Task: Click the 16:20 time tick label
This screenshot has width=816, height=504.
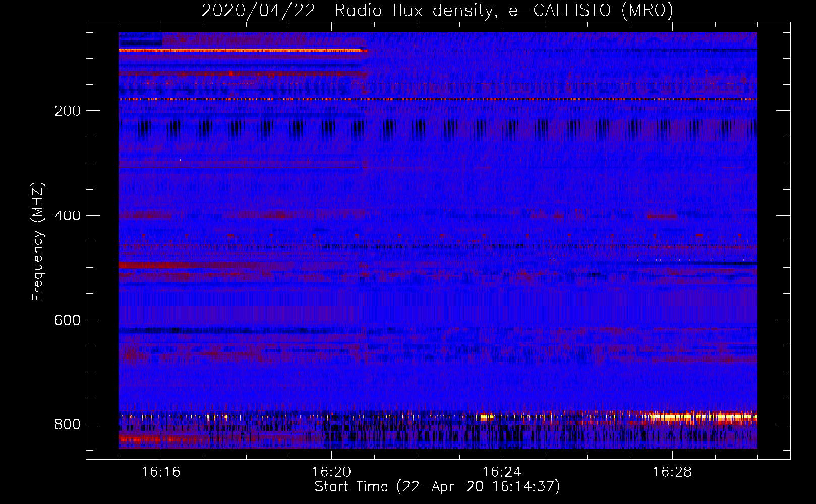Action: click(331, 472)
